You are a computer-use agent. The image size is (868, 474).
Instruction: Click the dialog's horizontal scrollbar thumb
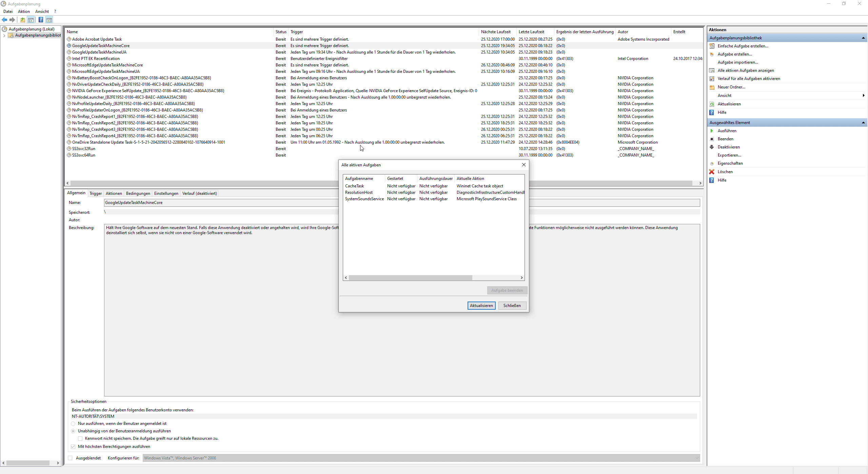coord(410,278)
